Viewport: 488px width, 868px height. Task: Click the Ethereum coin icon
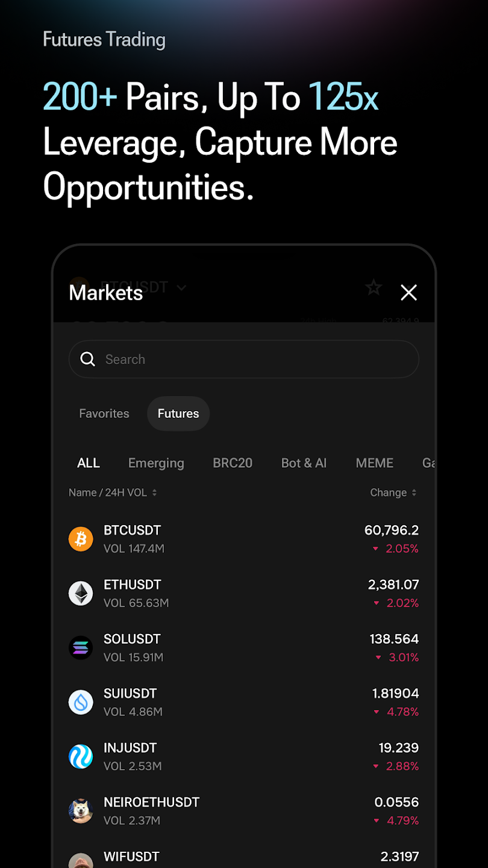81,593
